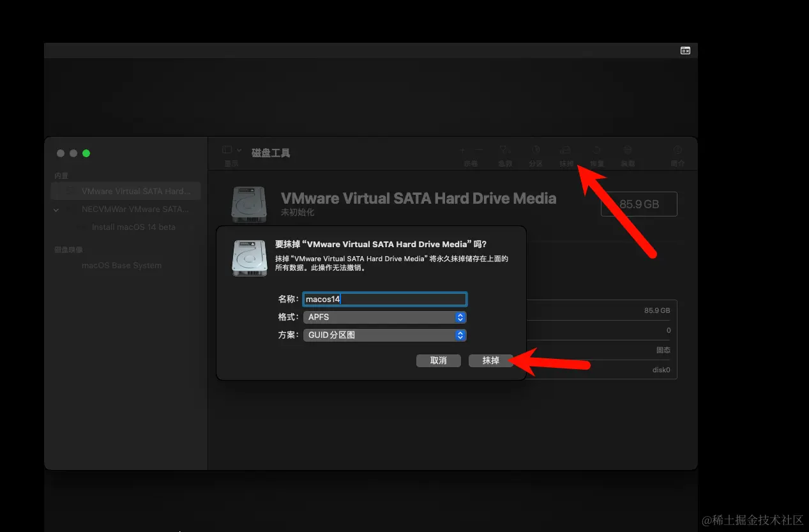Click the hard drive icon in erase dialog
The image size is (809, 532).
pos(249,258)
